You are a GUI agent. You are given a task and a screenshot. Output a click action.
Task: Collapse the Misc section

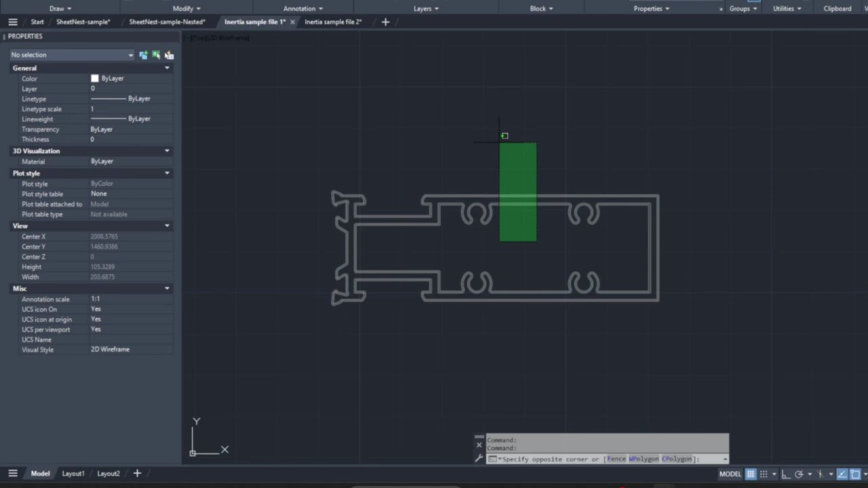(x=167, y=288)
